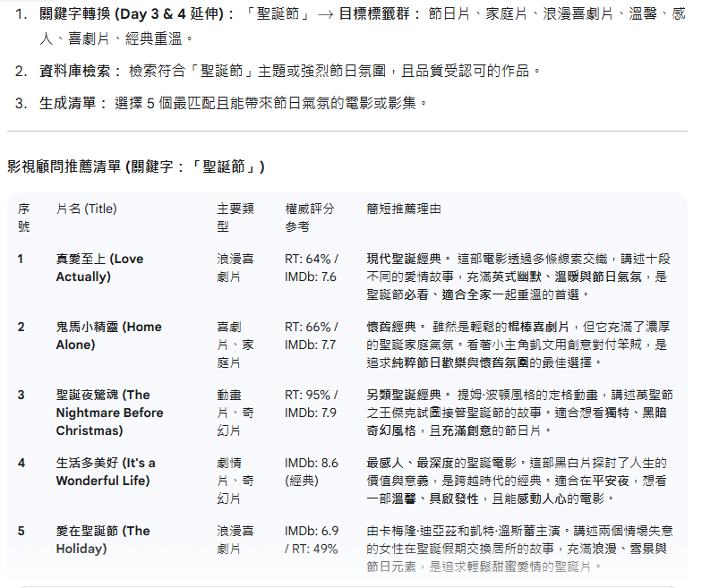Image resolution: width=702 pixels, height=588 pixels.
Task: Select title 聖誕夜驚魂 (The Nightmare Before Christmas)
Action: tap(109, 413)
